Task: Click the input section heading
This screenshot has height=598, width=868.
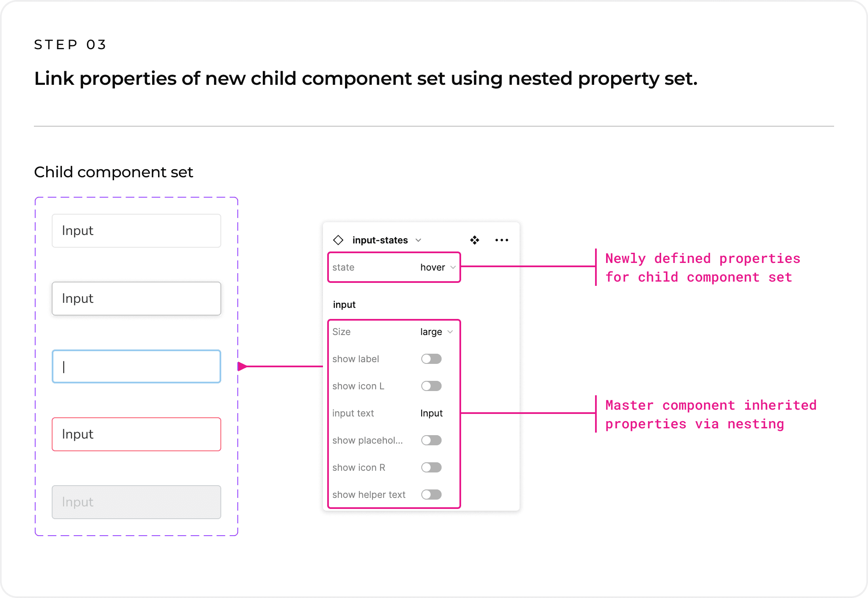Action: coord(344,305)
